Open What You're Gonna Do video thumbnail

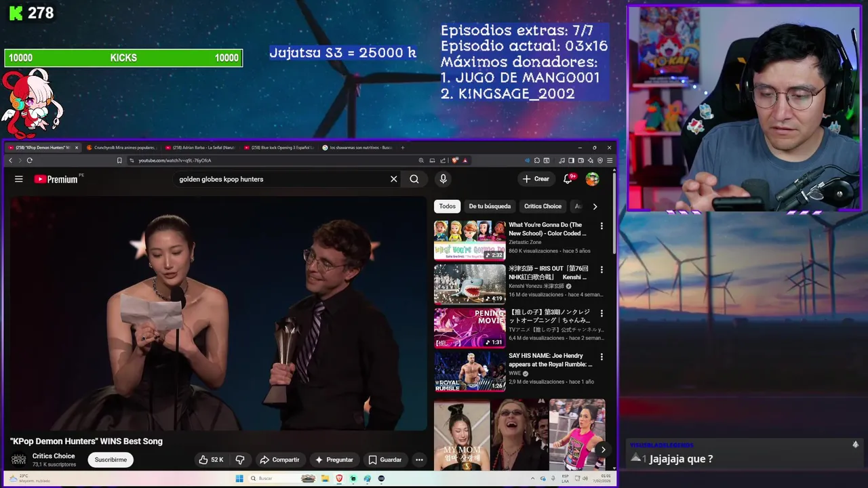pyautogui.click(x=469, y=240)
